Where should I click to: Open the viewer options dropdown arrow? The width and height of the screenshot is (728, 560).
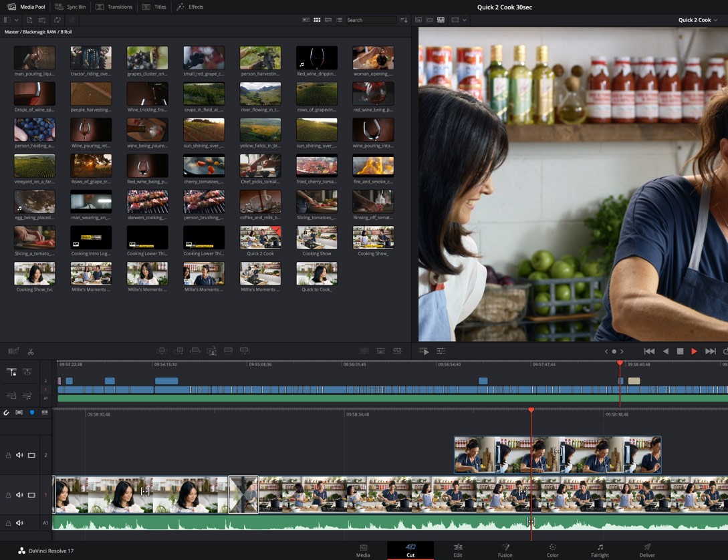point(465,20)
